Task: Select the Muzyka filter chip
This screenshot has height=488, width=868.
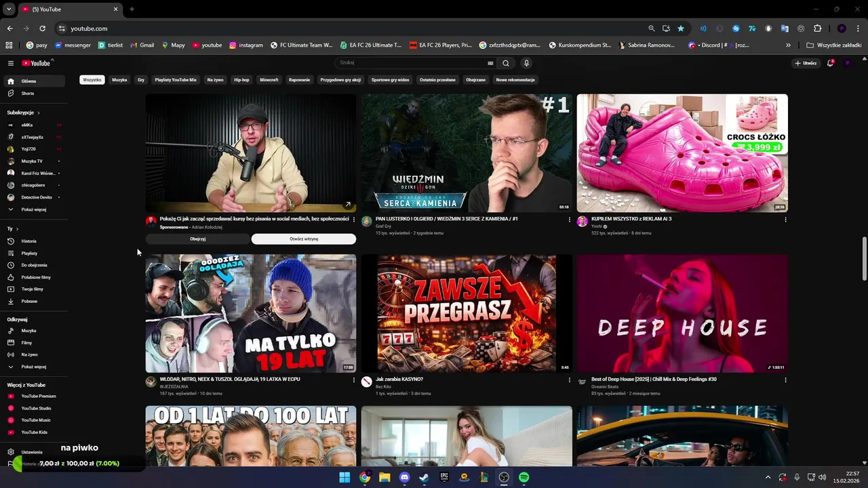Action: pyautogui.click(x=119, y=80)
